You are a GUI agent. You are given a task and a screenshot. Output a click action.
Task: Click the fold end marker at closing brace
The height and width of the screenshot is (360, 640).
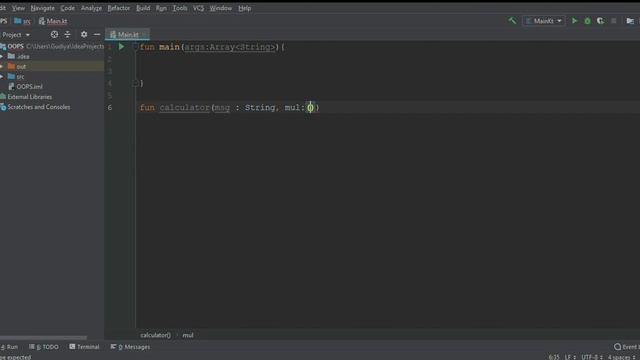[135, 83]
